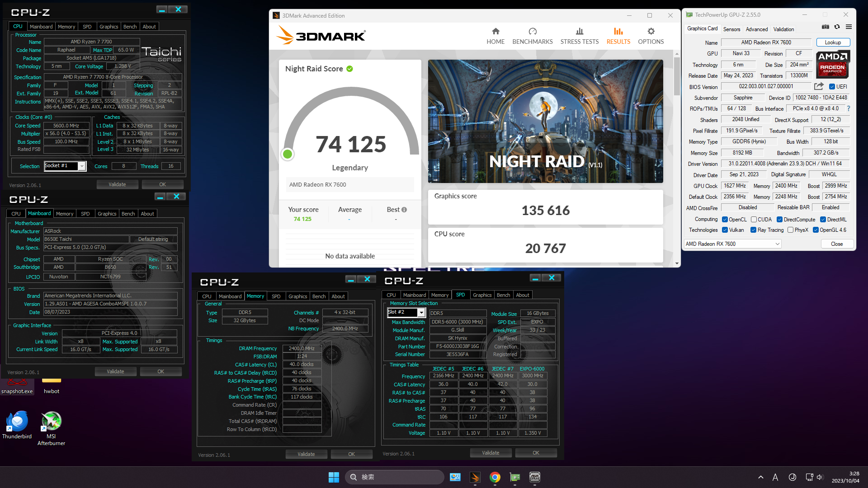Open Windows Start menu
Image resolution: width=868 pixels, height=488 pixels.
point(334,477)
